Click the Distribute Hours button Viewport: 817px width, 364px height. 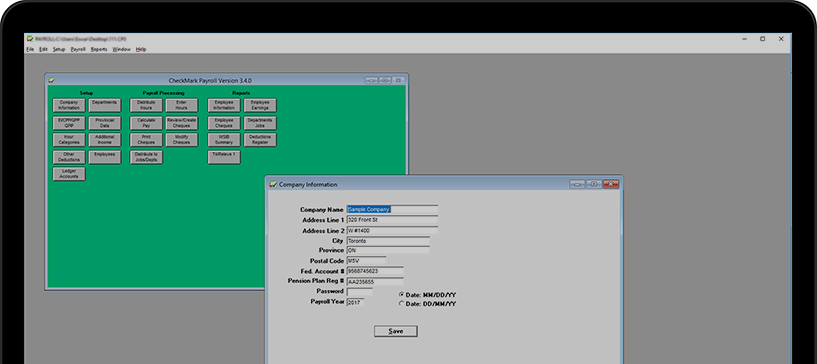point(146,105)
